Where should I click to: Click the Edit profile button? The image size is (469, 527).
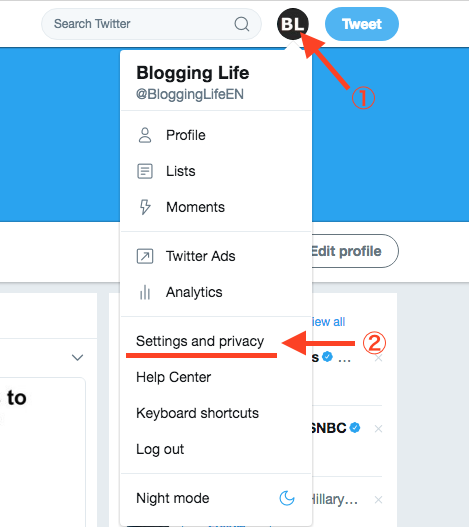(x=355, y=251)
